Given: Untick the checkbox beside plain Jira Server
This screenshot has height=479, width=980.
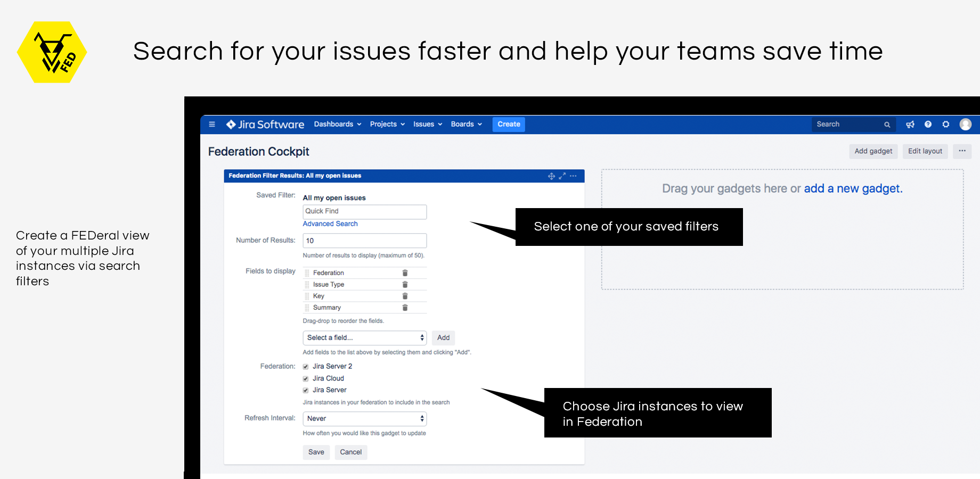Looking at the screenshot, I should [x=306, y=391].
